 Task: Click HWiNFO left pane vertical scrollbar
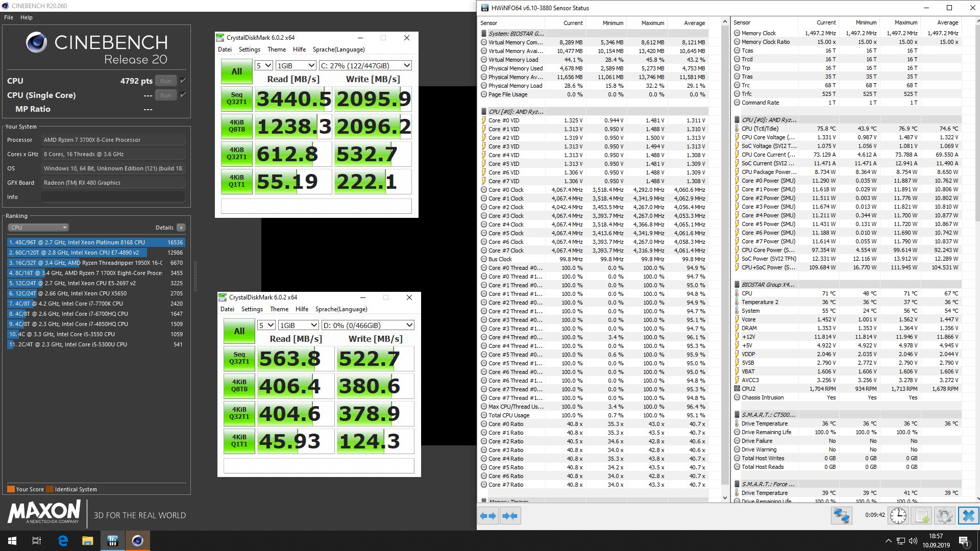[725, 255]
